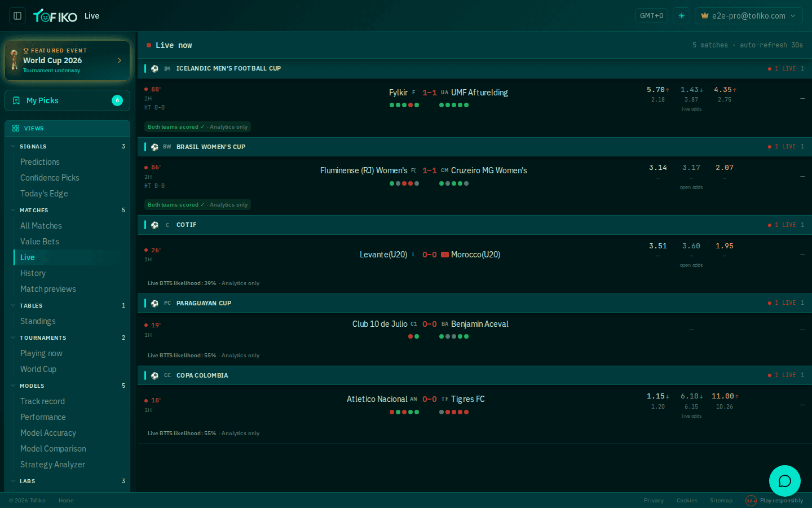Viewport: 812px width, 508px height.
Task: Collapse the Signals section
Action: tap(67, 146)
